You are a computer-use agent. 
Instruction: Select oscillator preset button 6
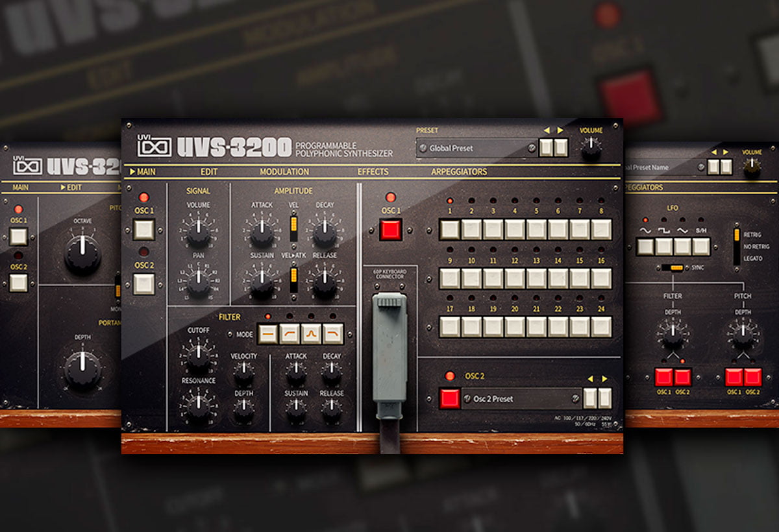558,229
